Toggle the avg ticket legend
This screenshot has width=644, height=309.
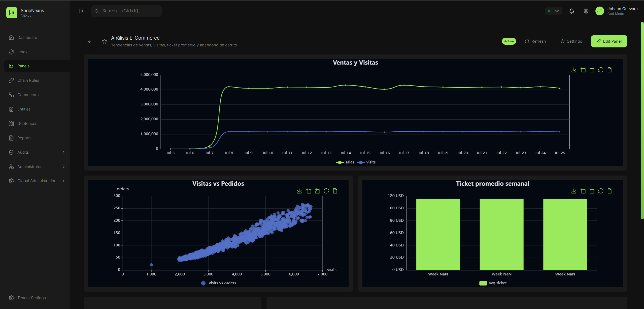click(x=493, y=283)
